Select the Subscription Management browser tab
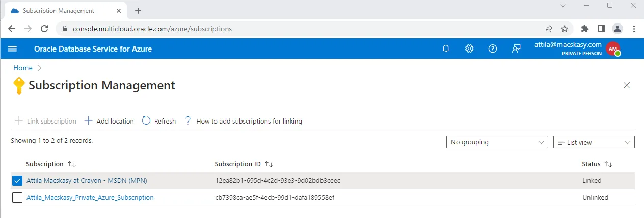644x218 pixels. point(65,11)
